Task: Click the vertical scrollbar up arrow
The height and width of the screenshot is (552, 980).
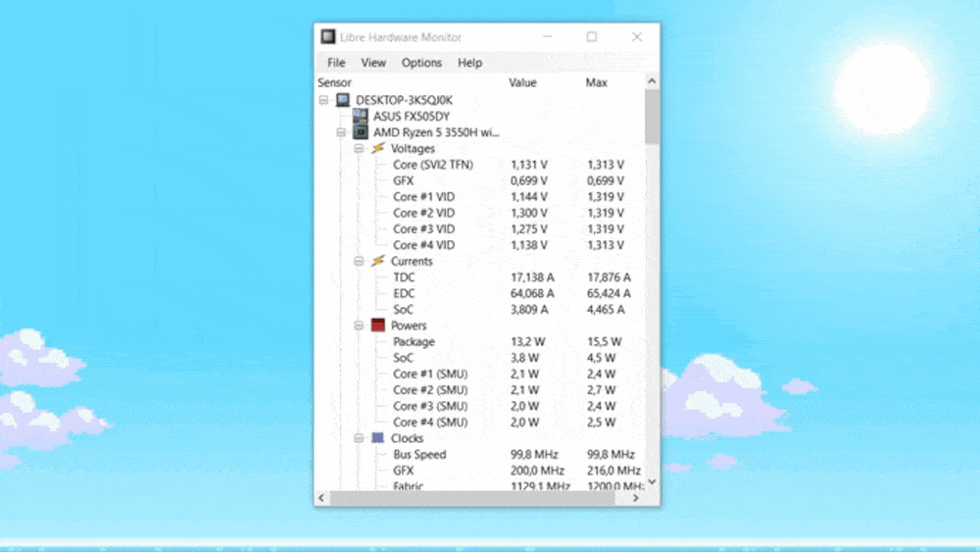Action: (x=652, y=81)
